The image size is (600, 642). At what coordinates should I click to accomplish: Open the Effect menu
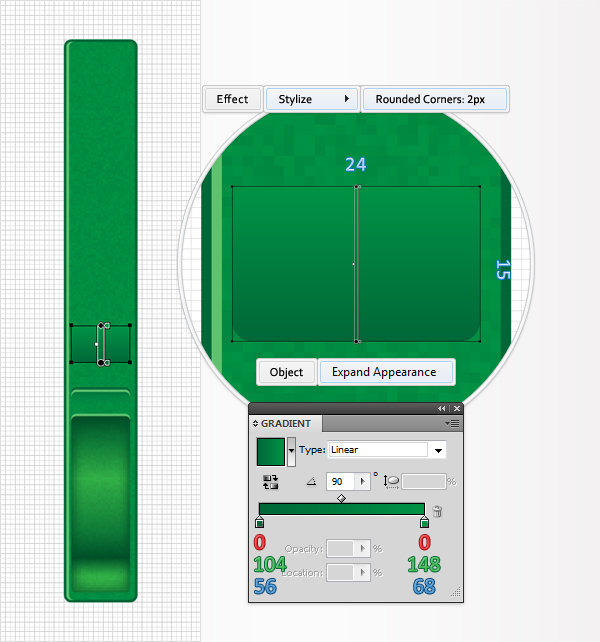[232, 99]
